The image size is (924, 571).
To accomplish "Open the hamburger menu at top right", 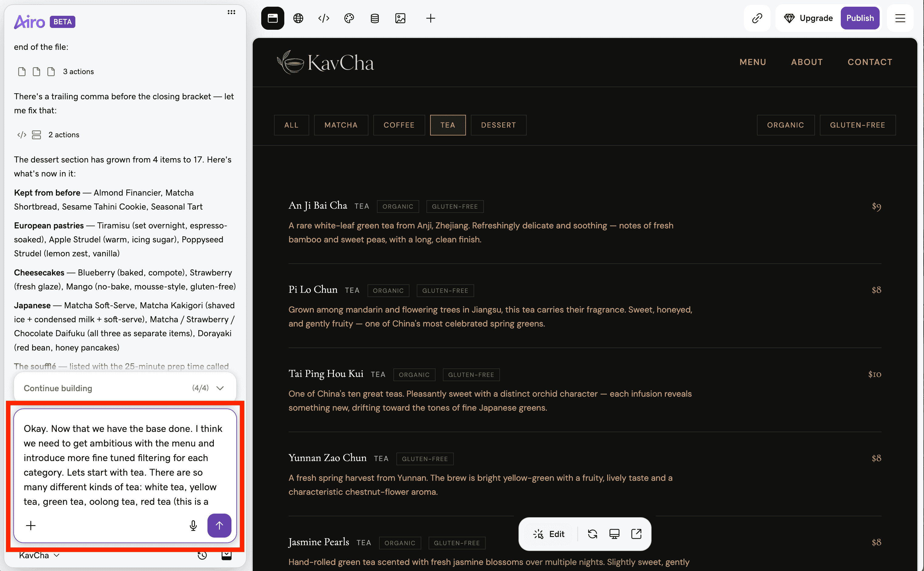I will (900, 18).
